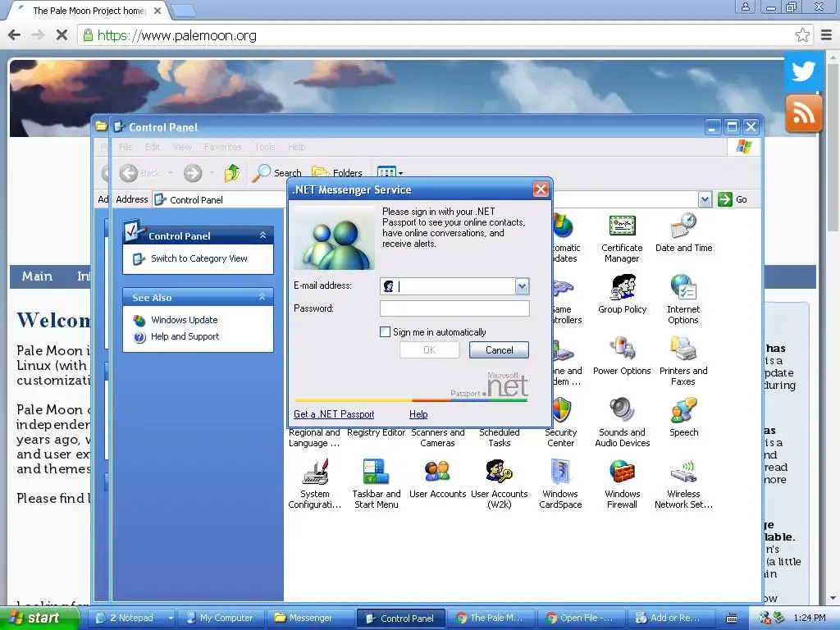Viewport: 840px width, 630px height.
Task: Open Printers and Faxes
Action: pyautogui.click(x=683, y=361)
